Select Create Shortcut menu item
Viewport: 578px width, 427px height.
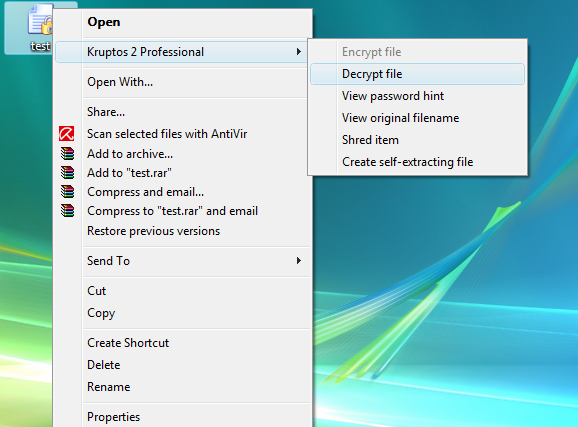pyautogui.click(x=183, y=343)
